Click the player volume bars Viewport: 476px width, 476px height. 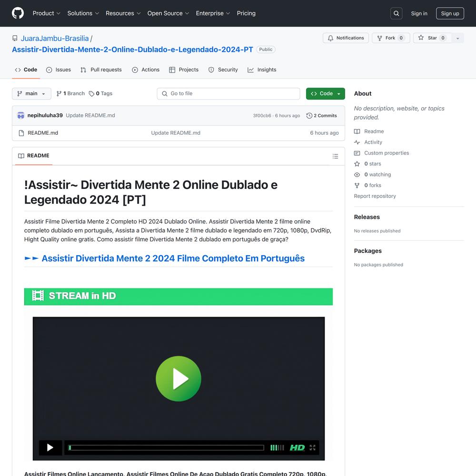277,447
